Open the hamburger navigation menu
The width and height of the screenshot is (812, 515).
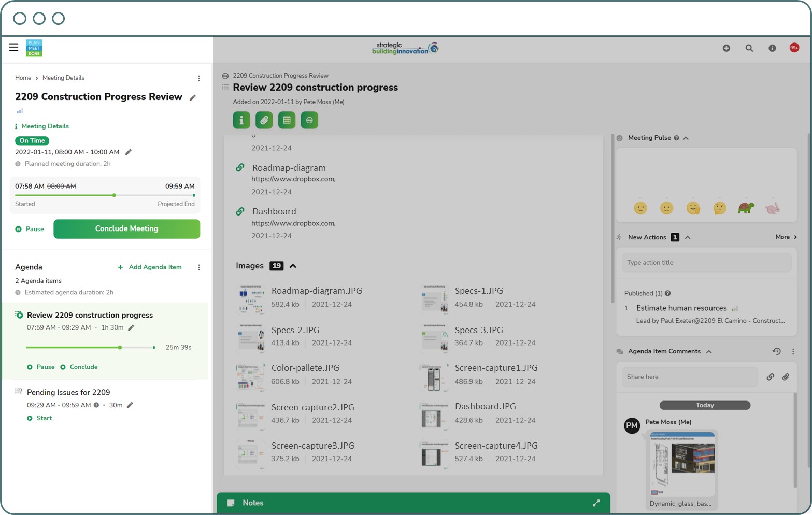coord(13,48)
